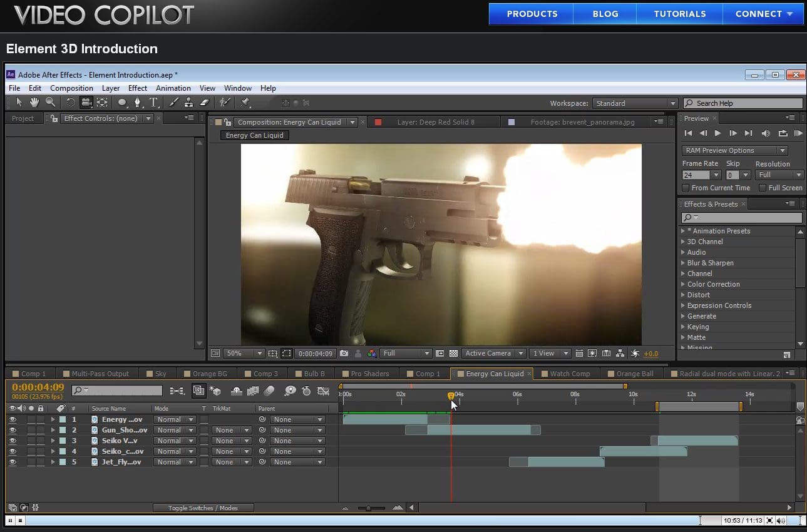Viewport: 807px width, 532px height.
Task: Open the PRODUCTS link on Video Copilot
Action: click(x=532, y=14)
